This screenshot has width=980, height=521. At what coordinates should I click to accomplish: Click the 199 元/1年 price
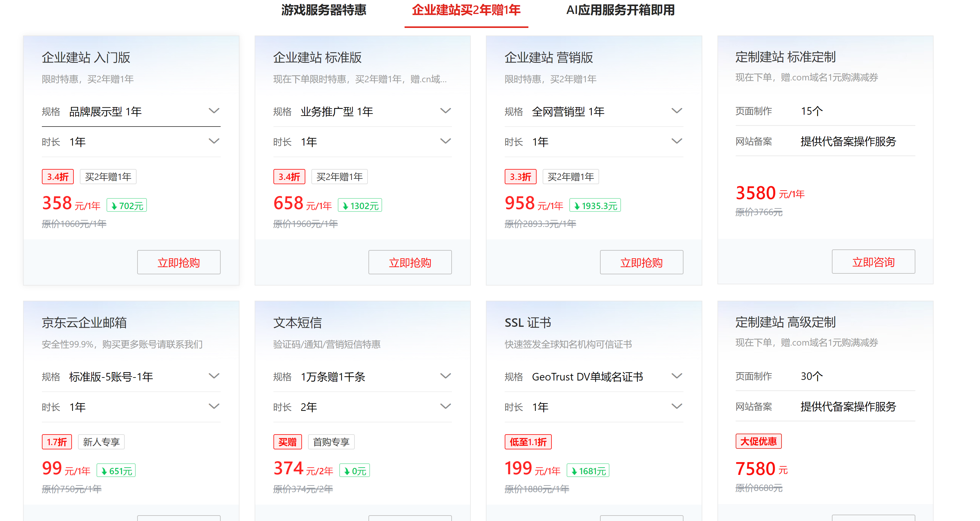pyautogui.click(x=533, y=469)
